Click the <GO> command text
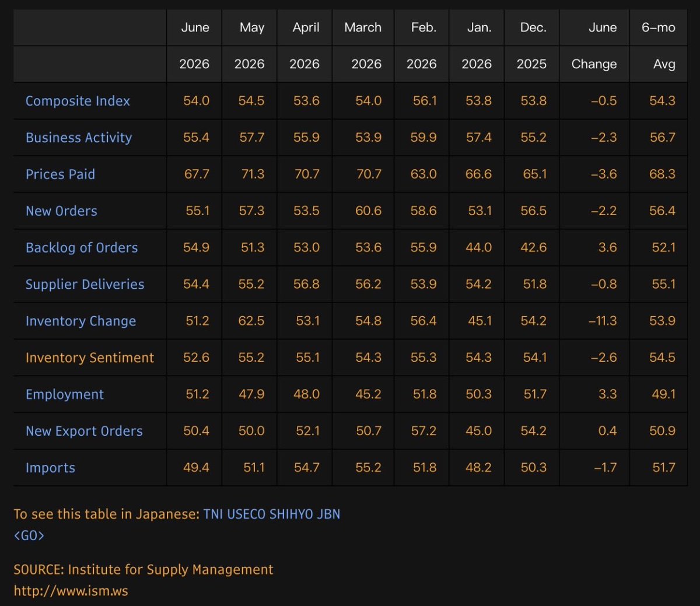700x606 pixels. [29, 535]
